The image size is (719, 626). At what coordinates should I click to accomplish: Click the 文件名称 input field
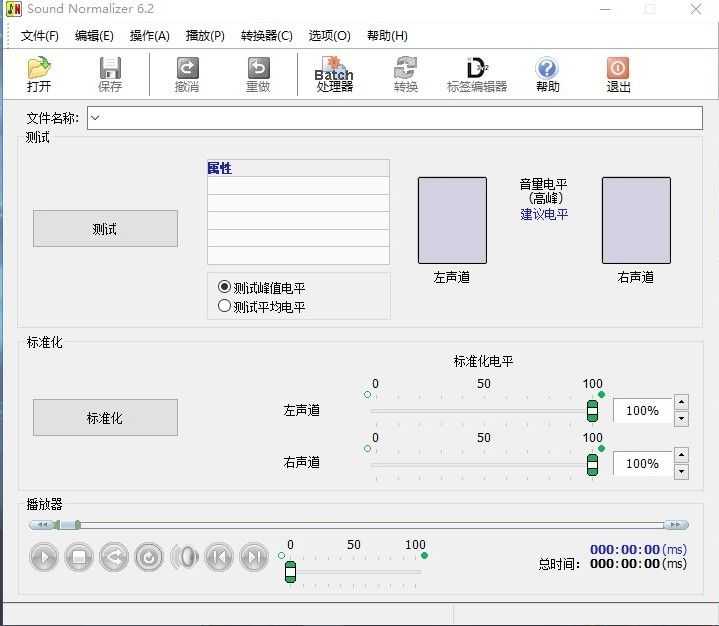click(395, 118)
